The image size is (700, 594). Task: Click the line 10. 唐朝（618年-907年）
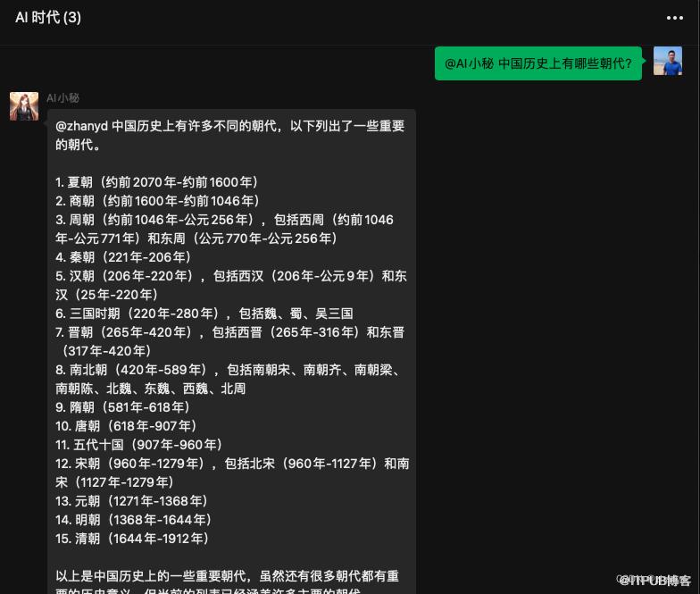click(x=127, y=426)
